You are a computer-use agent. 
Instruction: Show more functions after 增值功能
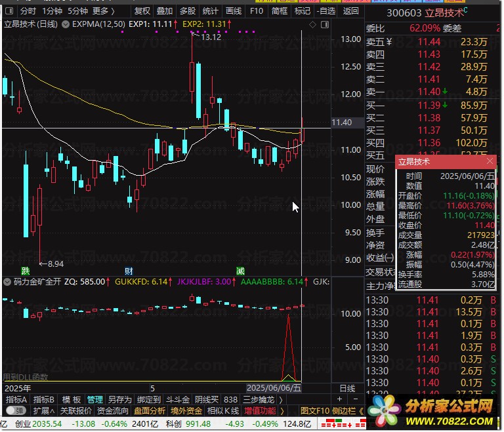(x=282, y=411)
